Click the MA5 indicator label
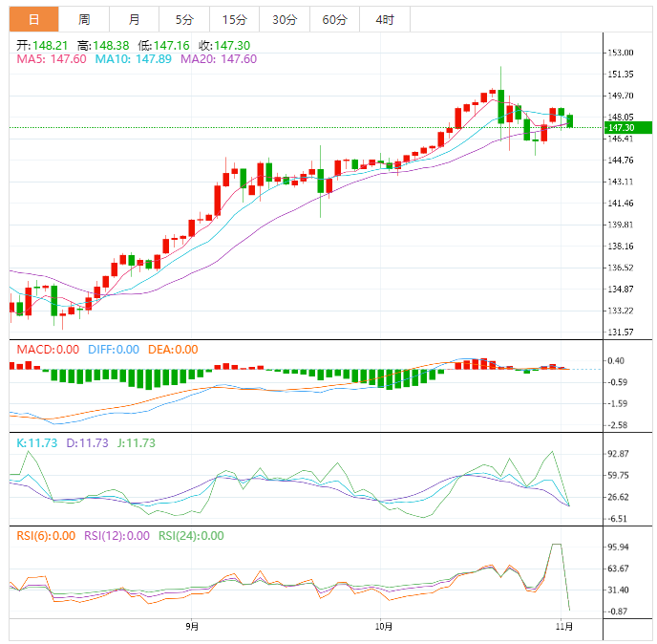The width and height of the screenshot is (657, 644). (x=52, y=59)
